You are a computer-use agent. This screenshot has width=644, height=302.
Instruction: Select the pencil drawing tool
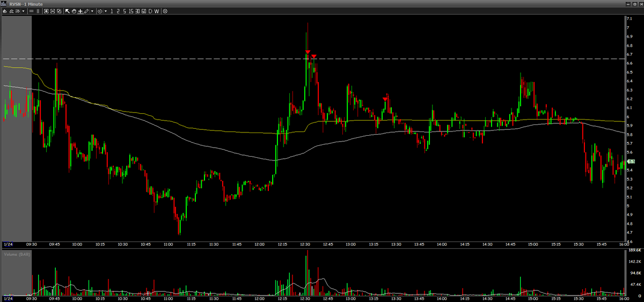(86, 11)
